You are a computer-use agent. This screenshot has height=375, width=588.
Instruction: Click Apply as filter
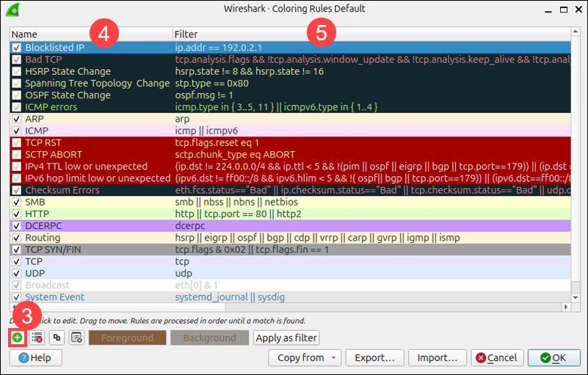(x=286, y=338)
